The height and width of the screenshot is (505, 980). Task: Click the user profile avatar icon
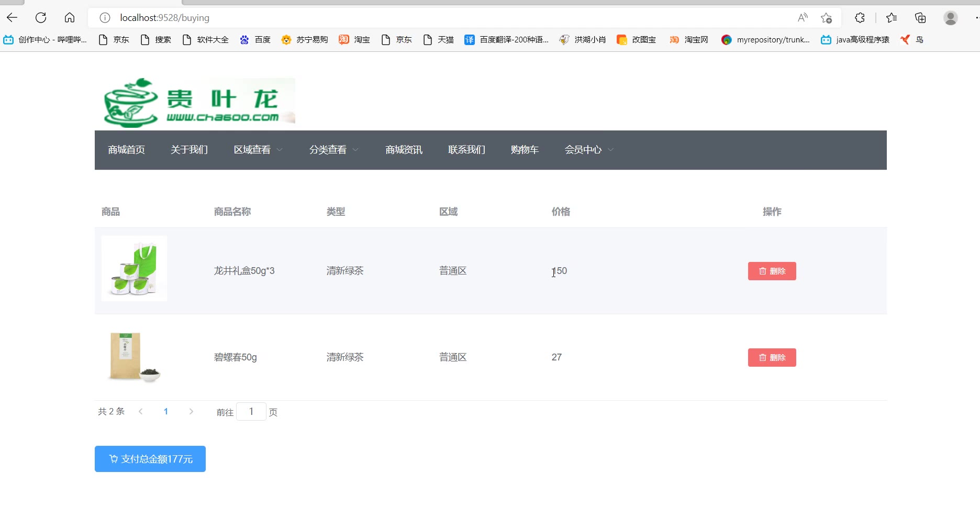tap(950, 18)
